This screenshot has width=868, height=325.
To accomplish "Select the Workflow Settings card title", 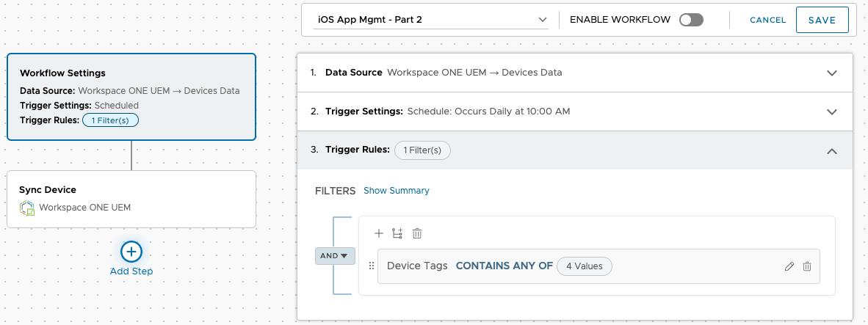I will 62,73.
